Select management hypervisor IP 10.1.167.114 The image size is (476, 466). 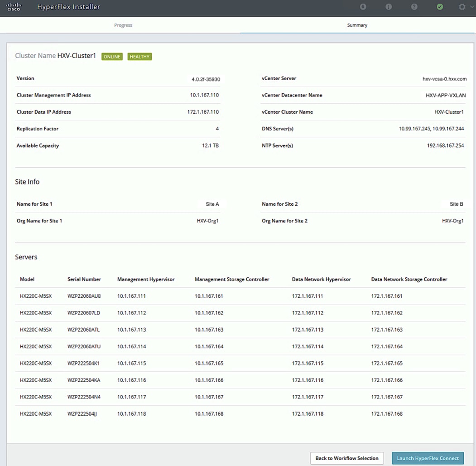131,346
